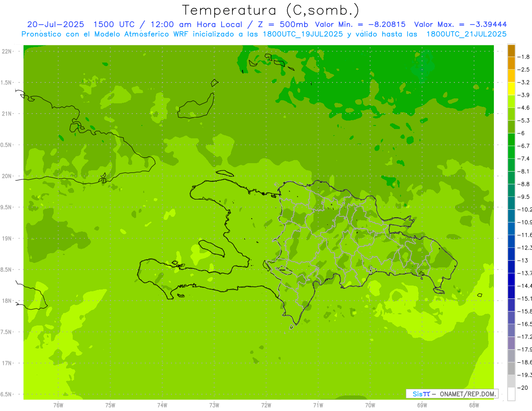532x411 pixels.
Task: Click the '75W' longitude label
Action: click(110, 405)
